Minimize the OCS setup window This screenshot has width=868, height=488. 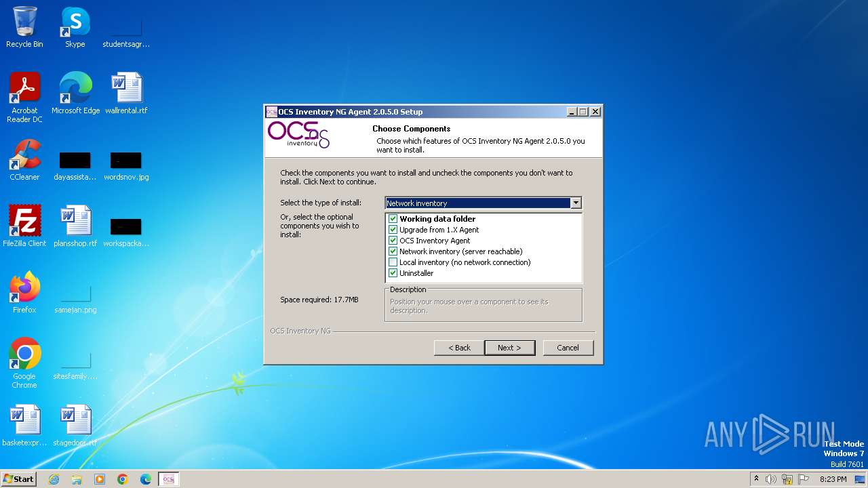pyautogui.click(x=571, y=112)
